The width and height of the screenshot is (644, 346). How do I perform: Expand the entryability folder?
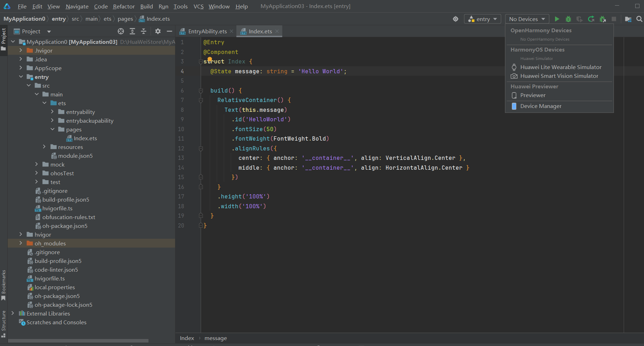tap(52, 112)
